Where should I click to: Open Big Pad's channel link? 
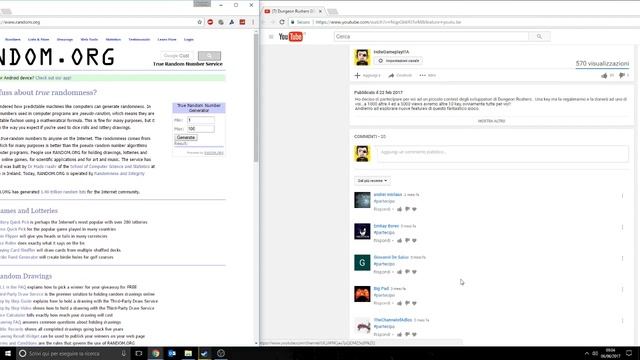(381, 289)
